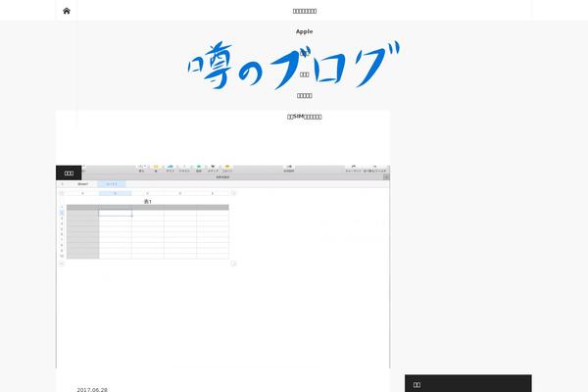Open the spreadsheet screenshot article thumbnail
588x392 pixels.
[222, 267]
